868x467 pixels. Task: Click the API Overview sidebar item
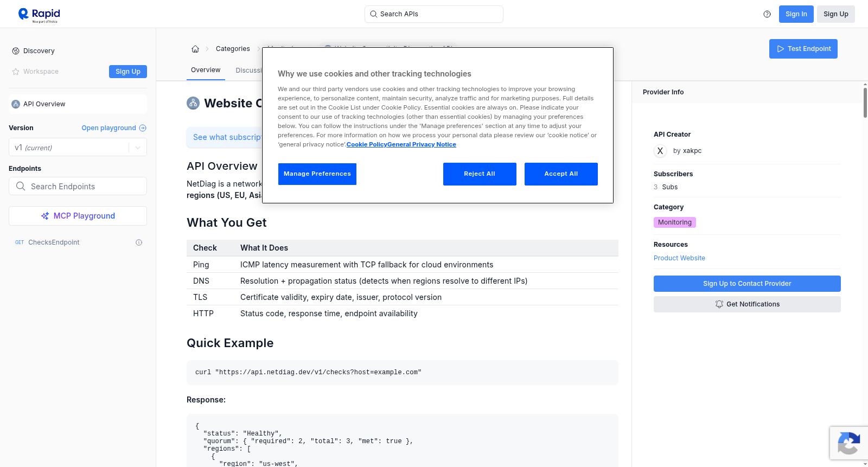point(78,104)
